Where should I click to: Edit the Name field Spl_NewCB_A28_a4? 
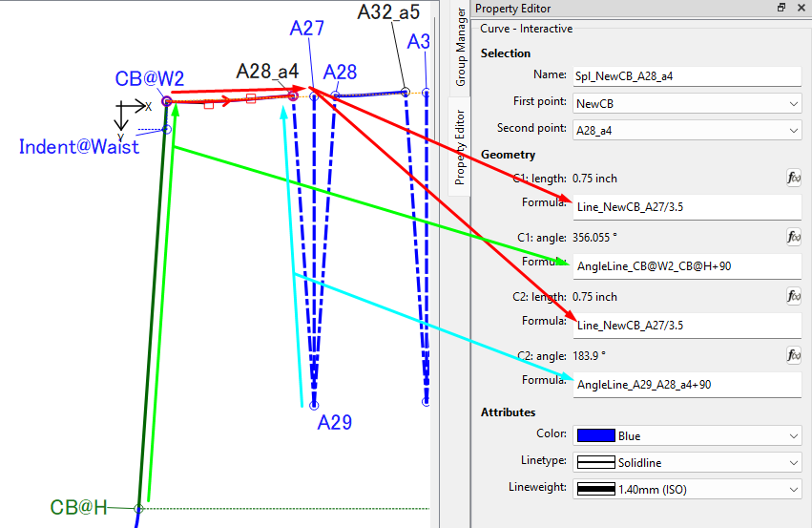(687, 76)
